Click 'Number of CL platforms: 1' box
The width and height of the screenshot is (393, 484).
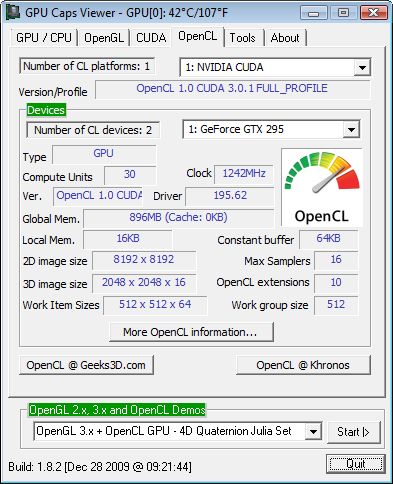click(x=87, y=66)
